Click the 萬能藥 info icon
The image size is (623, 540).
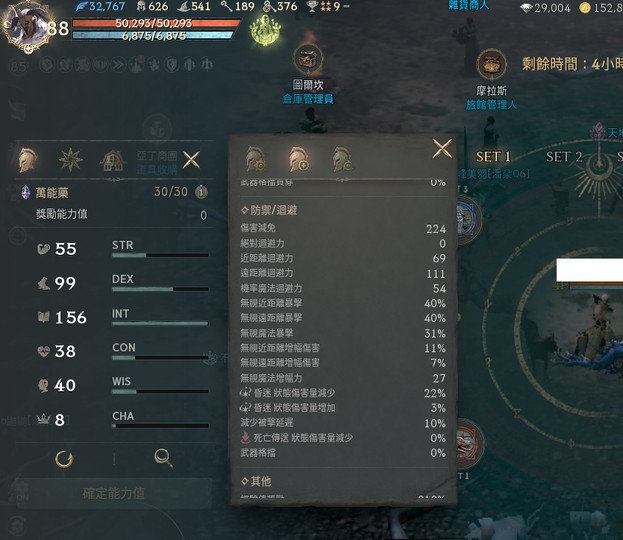[x=201, y=192]
